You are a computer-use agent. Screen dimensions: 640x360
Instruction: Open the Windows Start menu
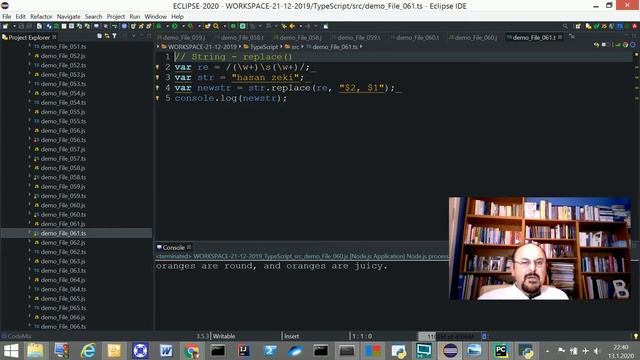pyautogui.click(x=11, y=351)
